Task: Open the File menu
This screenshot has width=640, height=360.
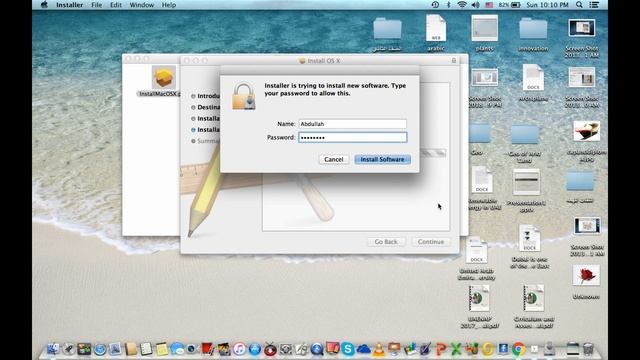Action: (x=97, y=5)
